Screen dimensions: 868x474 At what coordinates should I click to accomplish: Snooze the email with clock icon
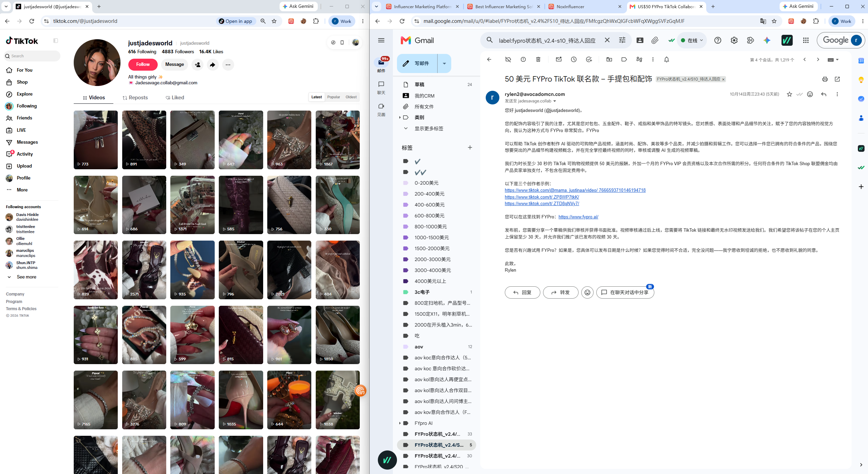tap(573, 59)
